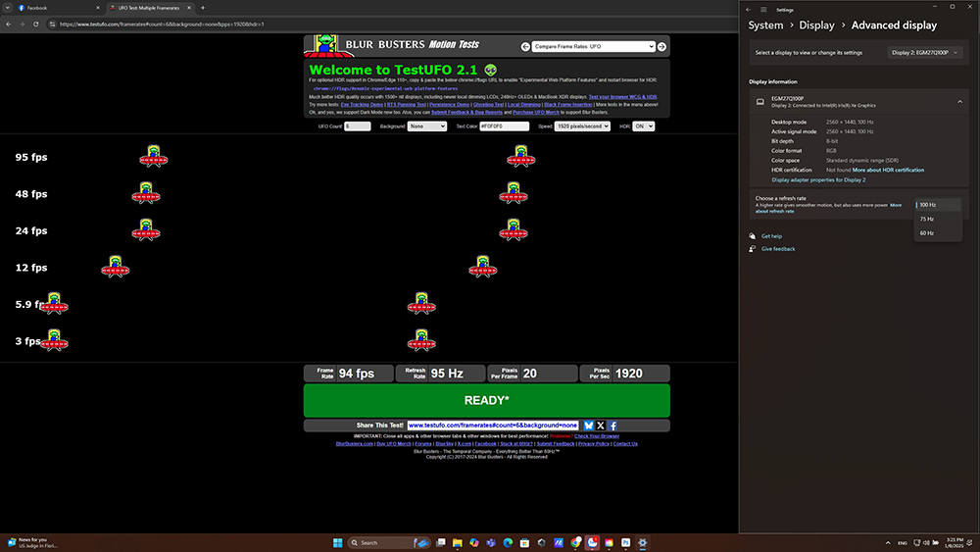Open Persistence Demo link
The width and height of the screenshot is (980, 552).
(x=450, y=104)
